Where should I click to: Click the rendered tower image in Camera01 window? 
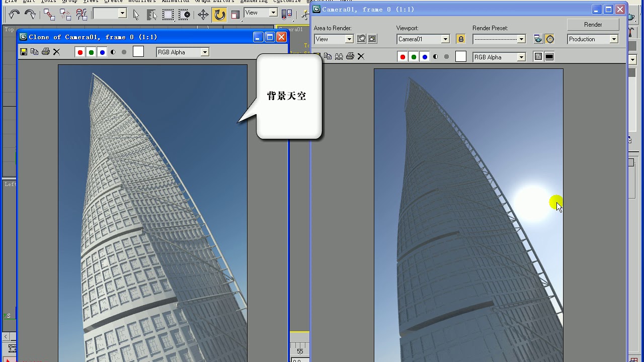(x=468, y=215)
